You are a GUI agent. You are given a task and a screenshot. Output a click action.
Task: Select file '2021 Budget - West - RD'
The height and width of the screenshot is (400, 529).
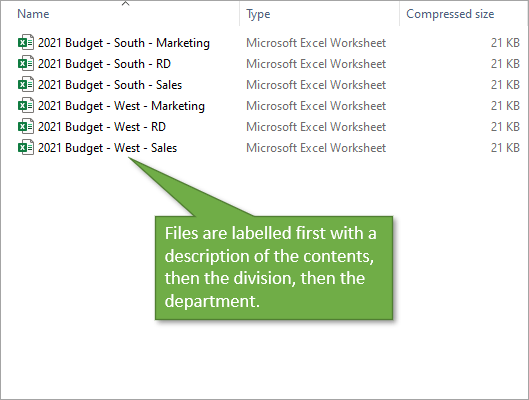pos(102,127)
